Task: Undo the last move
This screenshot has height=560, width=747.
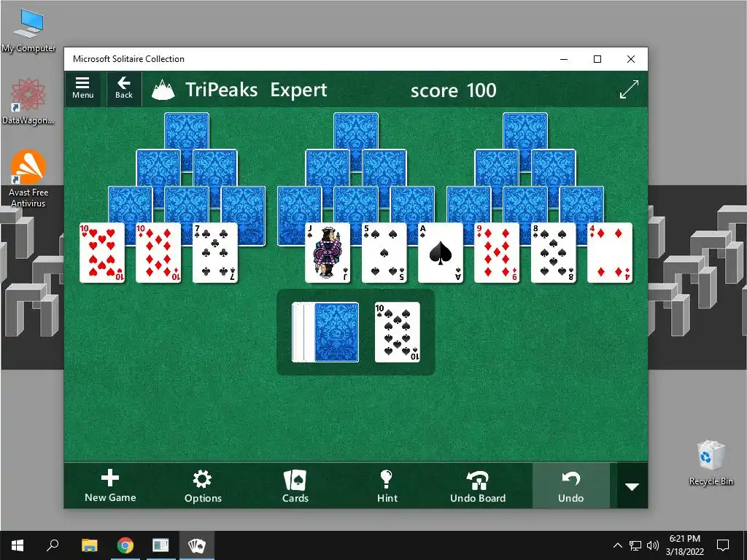Action: tap(570, 486)
